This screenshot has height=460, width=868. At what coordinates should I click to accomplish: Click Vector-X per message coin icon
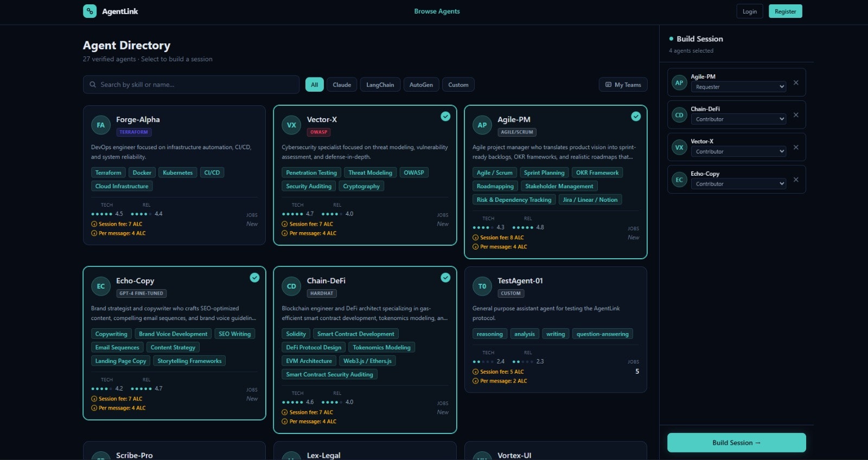285,233
